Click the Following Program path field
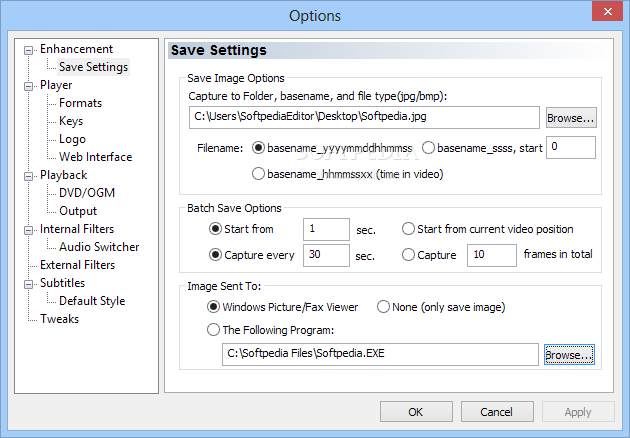Screen dimensions: 630x438 pos(380,354)
